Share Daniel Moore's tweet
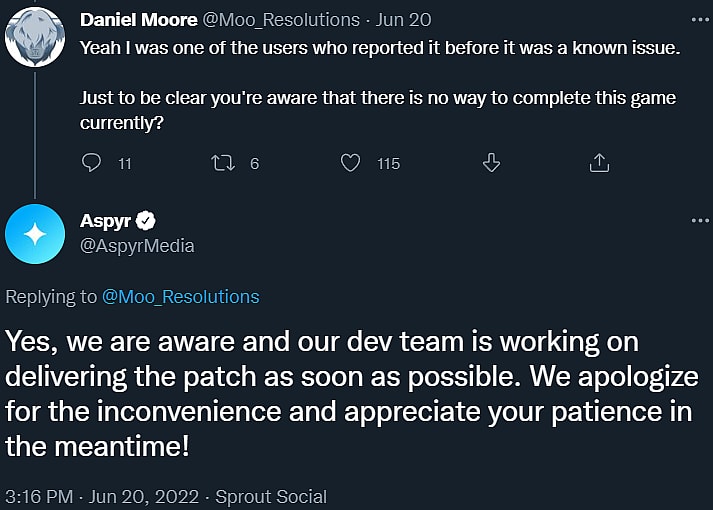This screenshot has width=713, height=510. [x=599, y=163]
